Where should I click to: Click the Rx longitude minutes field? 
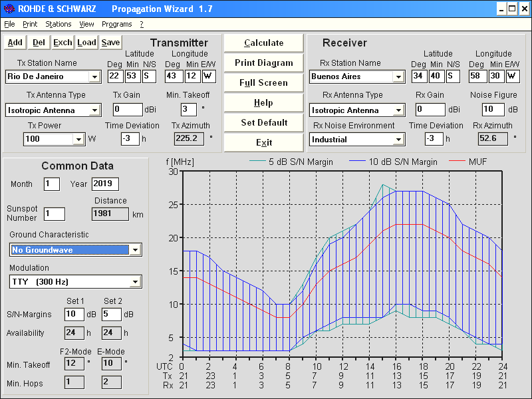click(x=496, y=76)
